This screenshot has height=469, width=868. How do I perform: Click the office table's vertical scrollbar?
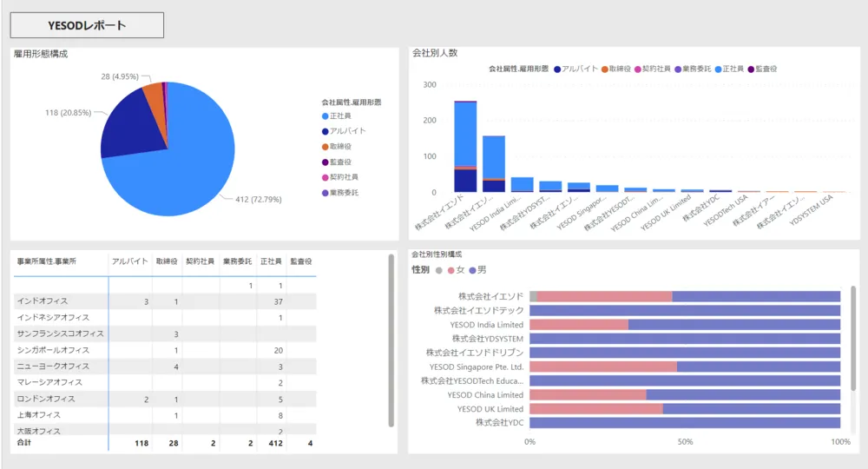[x=391, y=340]
